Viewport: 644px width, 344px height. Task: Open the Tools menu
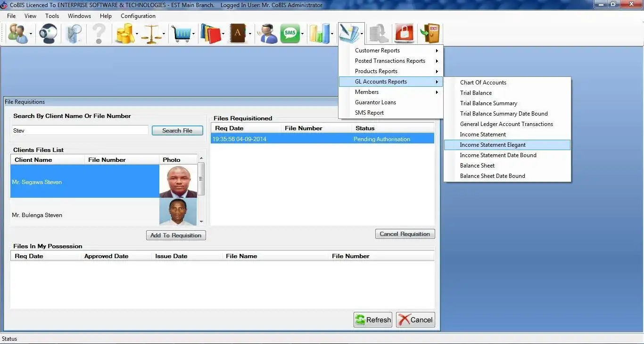coord(52,16)
